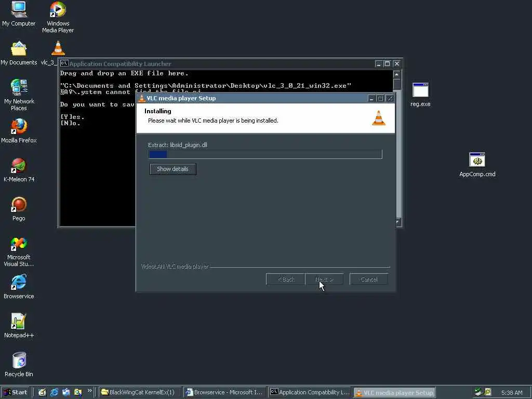
Task: Select the Notepad++ desktop shortcut
Action: pyautogui.click(x=19, y=326)
